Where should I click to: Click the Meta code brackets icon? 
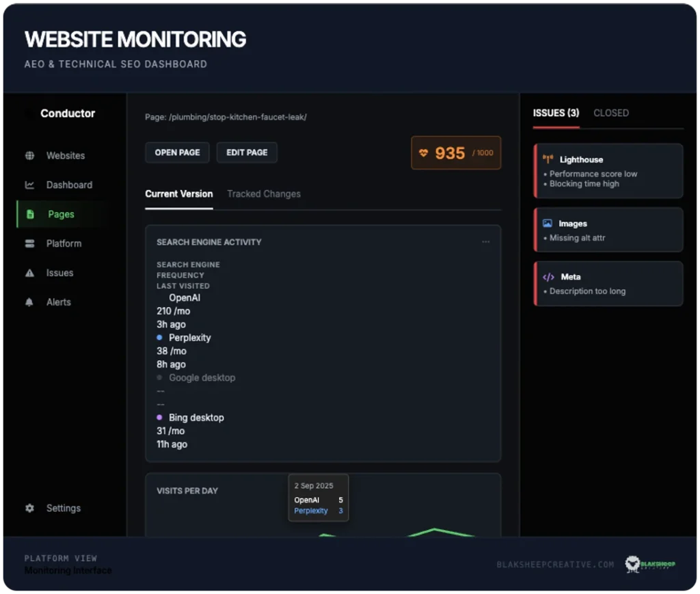(548, 277)
